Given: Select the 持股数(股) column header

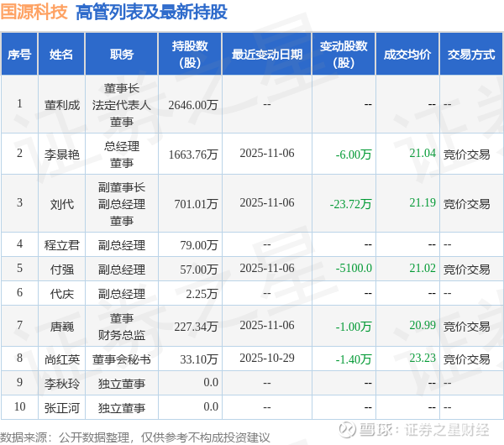Looking at the screenshot, I should pos(190,55).
